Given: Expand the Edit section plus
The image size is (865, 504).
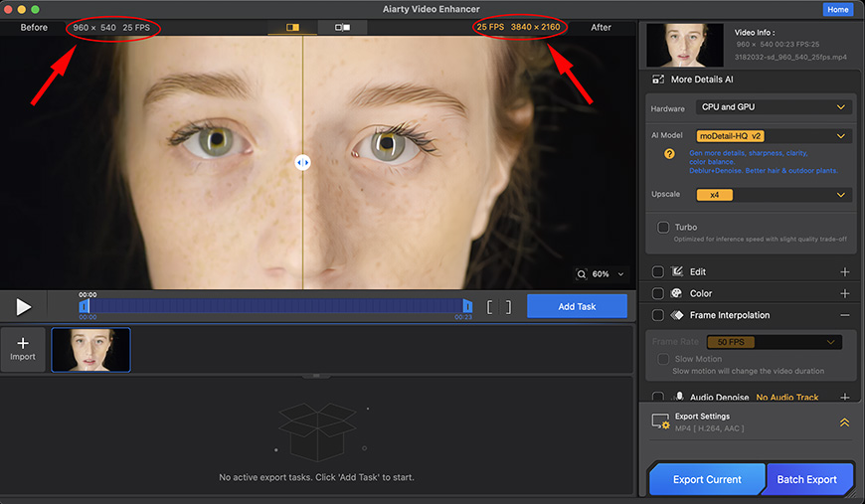Looking at the screenshot, I should (844, 271).
